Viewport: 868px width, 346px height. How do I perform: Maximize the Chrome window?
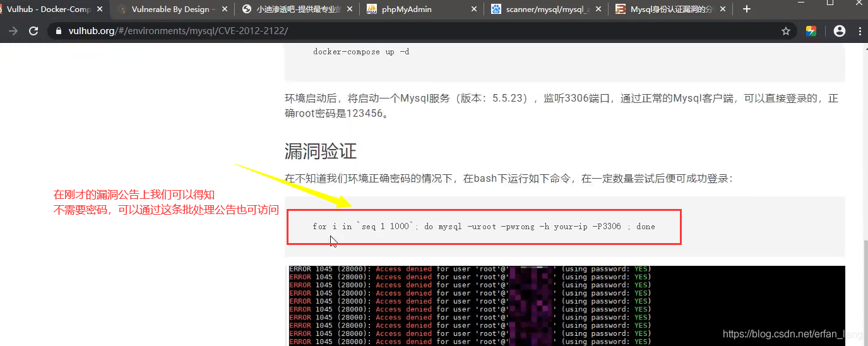click(x=830, y=4)
